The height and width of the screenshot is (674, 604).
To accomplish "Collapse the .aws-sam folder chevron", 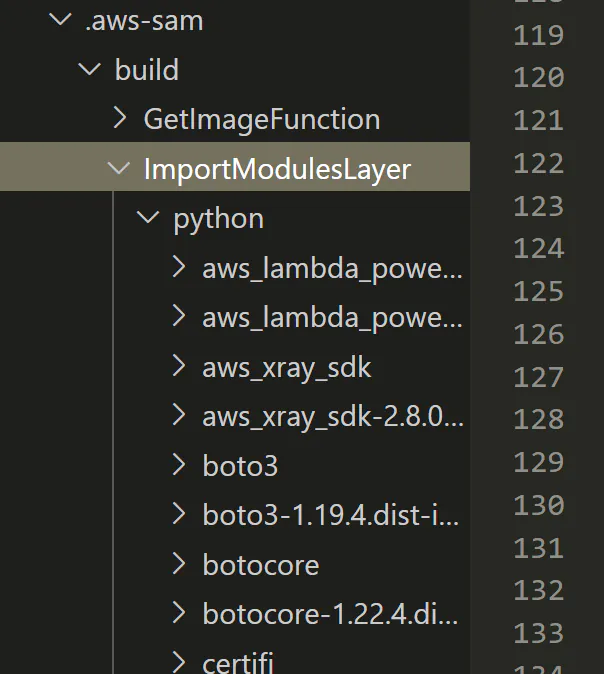I will pos(60,19).
